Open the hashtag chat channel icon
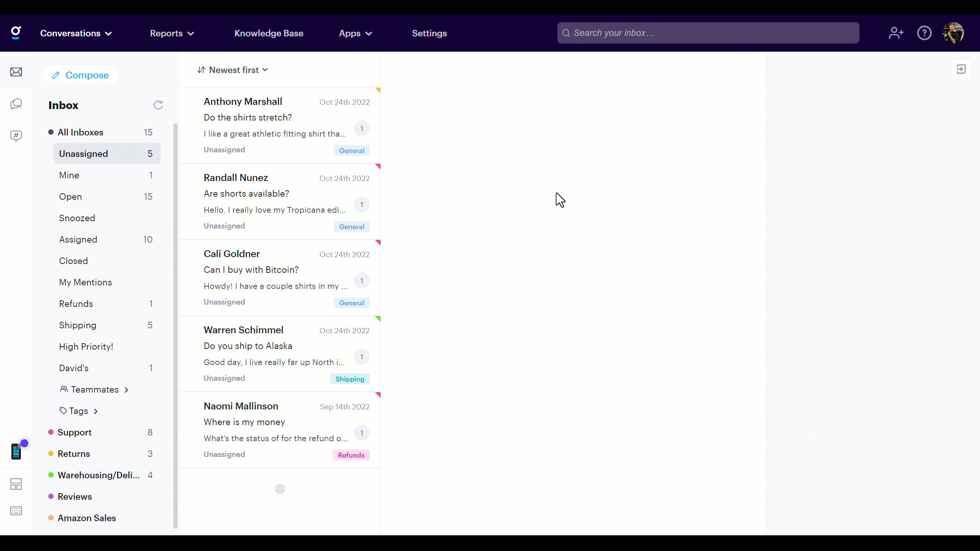 16,136
